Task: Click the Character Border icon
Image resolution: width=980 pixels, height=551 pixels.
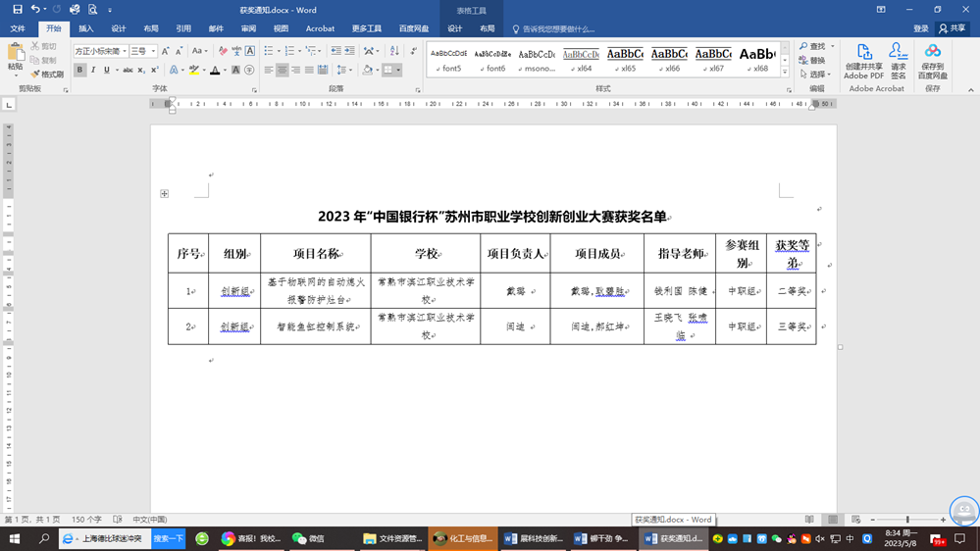Action: pos(250,51)
